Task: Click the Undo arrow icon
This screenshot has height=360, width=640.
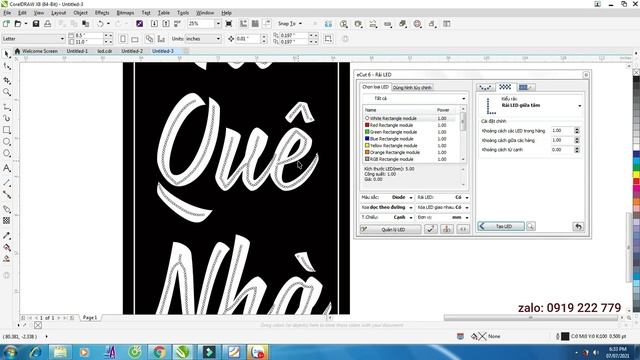Action: 100,24
